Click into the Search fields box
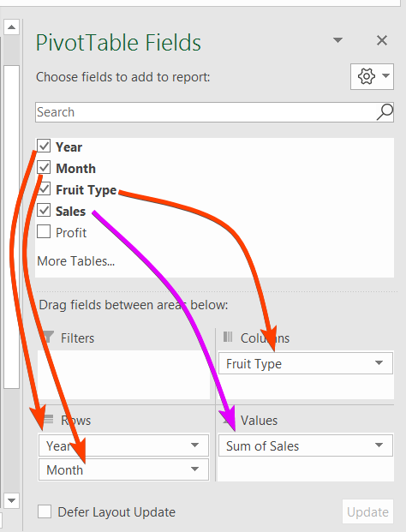The height and width of the screenshot is (532, 406). click(206, 112)
